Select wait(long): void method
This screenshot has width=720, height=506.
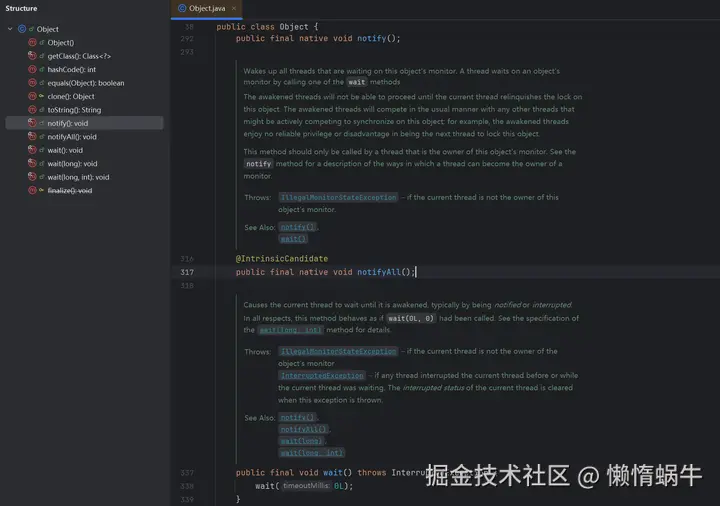[84, 163]
